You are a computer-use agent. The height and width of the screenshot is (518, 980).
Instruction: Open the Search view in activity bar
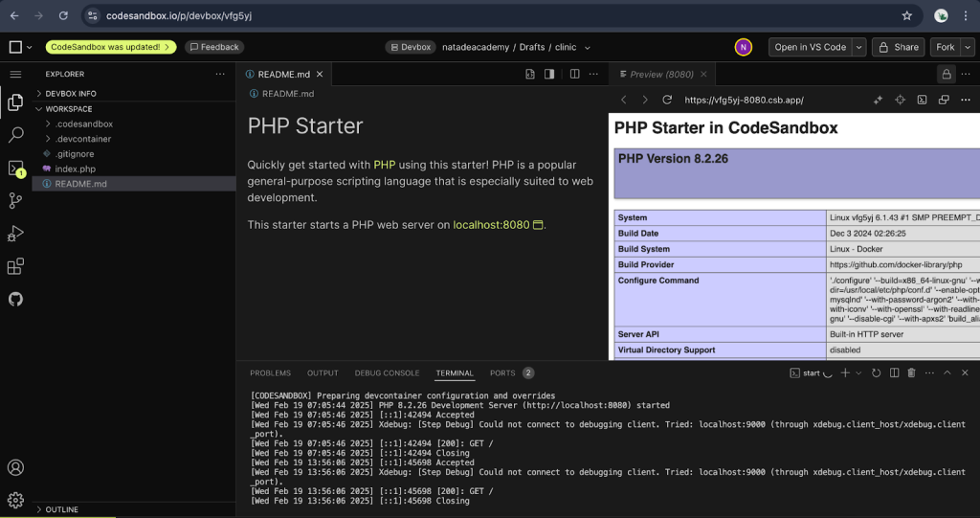[x=15, y=134]
